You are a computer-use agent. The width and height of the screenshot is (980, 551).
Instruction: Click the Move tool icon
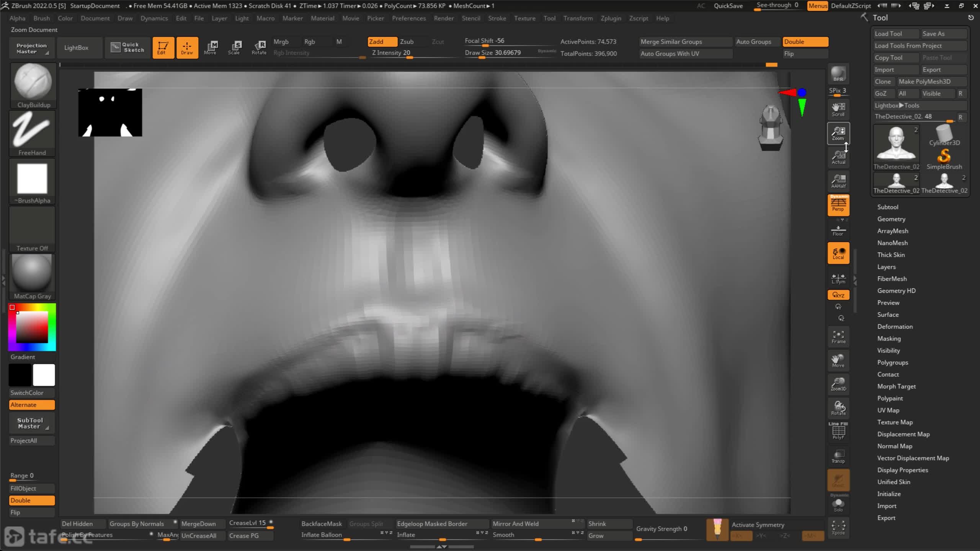coord(212,47)
